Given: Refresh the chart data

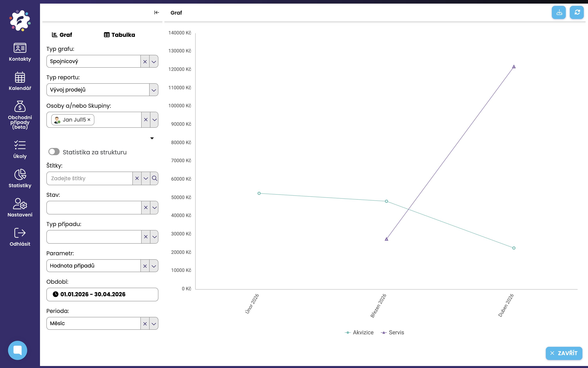Looking at the screenshot, I should click(577, 12).
